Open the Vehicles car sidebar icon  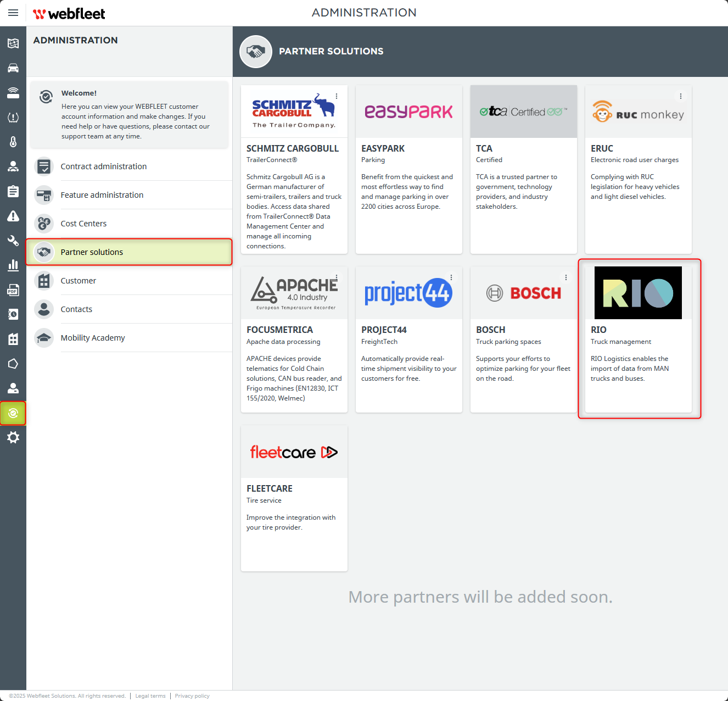(13, 68)
